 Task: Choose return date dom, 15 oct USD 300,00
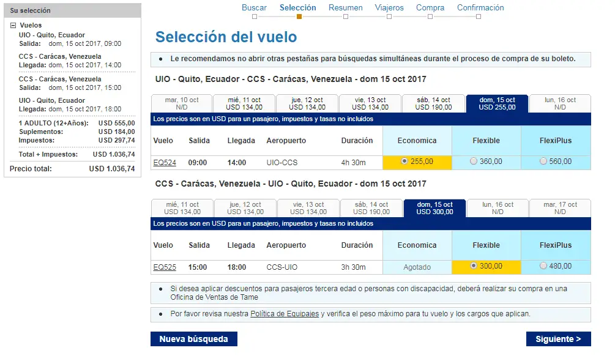434,208
